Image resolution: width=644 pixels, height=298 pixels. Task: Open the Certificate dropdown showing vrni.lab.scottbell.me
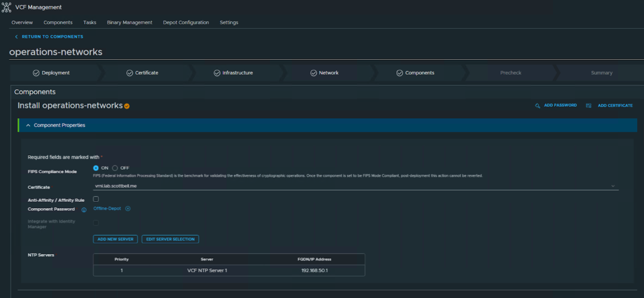[356, 186]
